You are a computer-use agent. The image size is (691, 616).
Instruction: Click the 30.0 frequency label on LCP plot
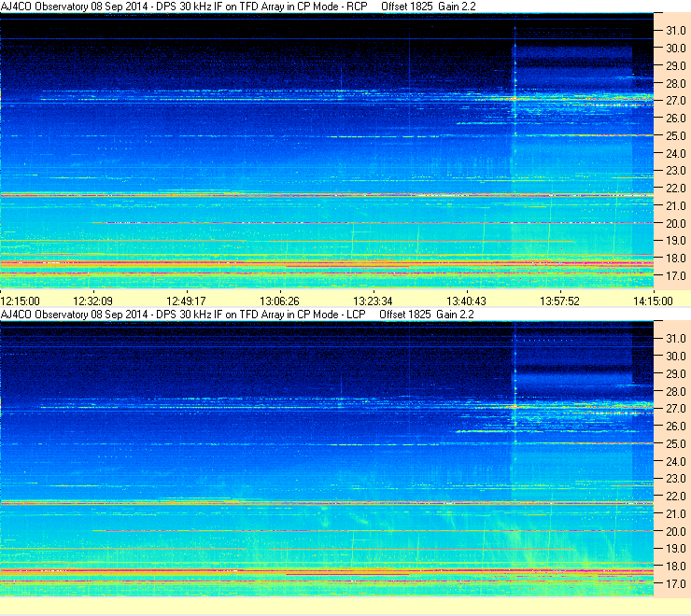pyautogui.click(x=675, y=357)
